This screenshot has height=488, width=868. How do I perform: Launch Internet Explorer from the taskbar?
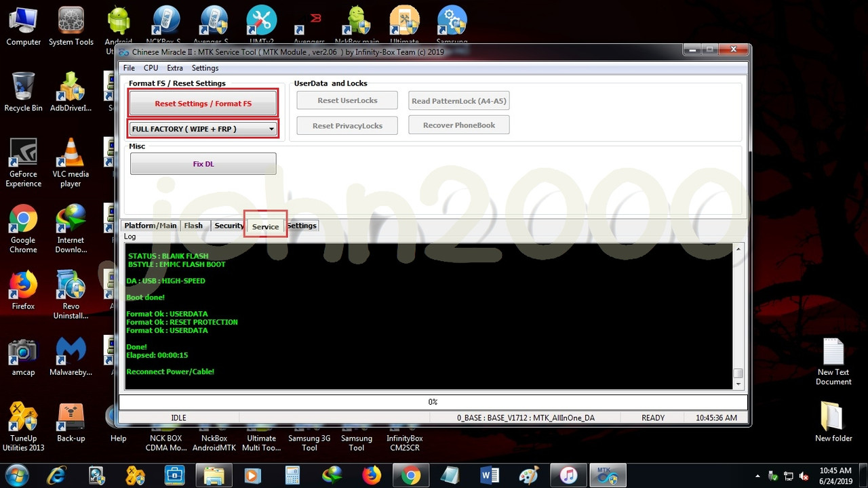coord(57,475)
